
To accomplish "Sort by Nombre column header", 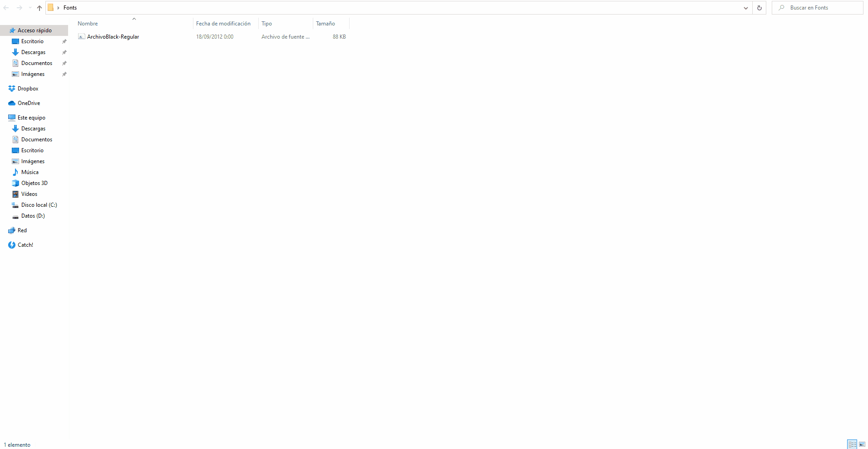I will (x=88, y=24).
